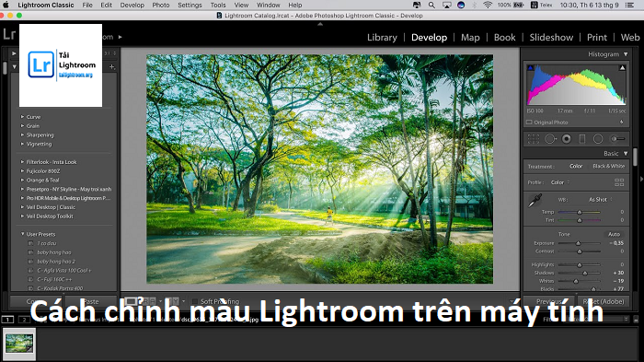644x362 pixels.
Task: Enable Original Photo checkbox
Action: tap(529, 123)
